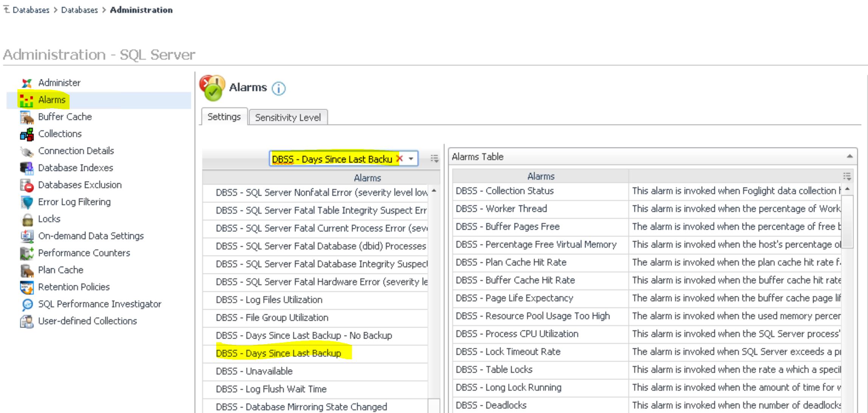Image resolution: width=868 pixels, height=413 pixels.
Task: Go to first Databases breadcrumb link
Action: (x=31, y=10)
